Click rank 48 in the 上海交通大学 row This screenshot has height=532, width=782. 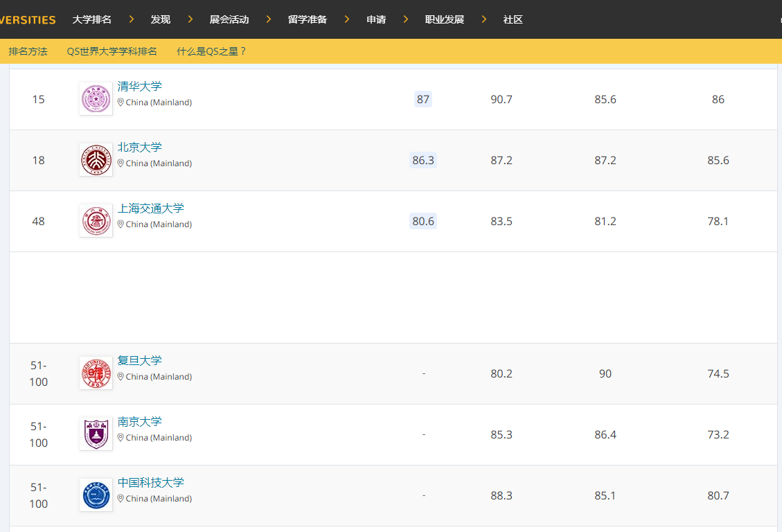38,221
